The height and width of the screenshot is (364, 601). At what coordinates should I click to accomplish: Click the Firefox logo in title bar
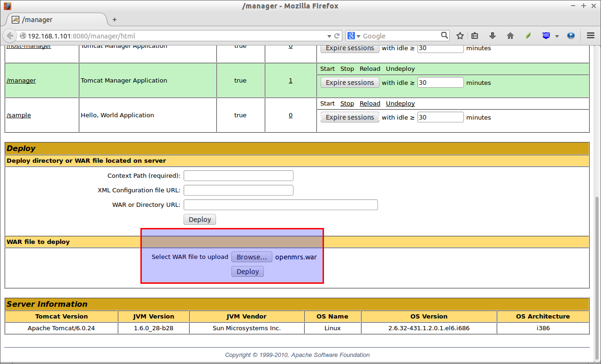(7, 6)
